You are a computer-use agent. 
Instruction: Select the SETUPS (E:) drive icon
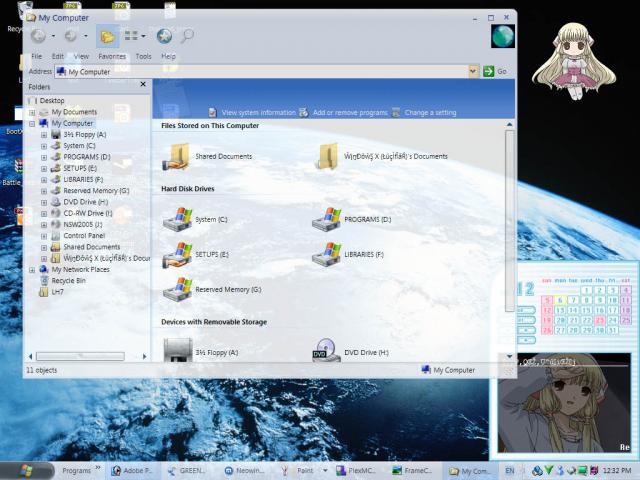[178, 255]
